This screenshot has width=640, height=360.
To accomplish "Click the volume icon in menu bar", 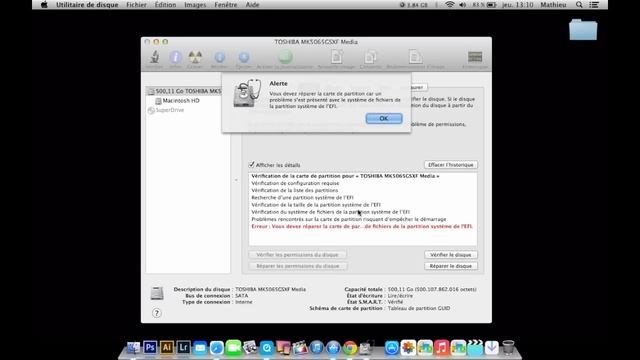I will tap(462, 5).
